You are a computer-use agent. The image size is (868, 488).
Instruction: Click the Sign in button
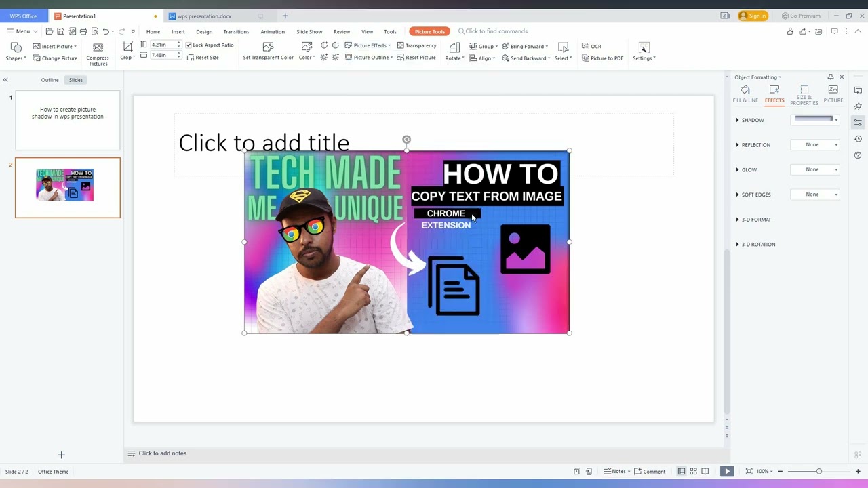click(753, 16)
